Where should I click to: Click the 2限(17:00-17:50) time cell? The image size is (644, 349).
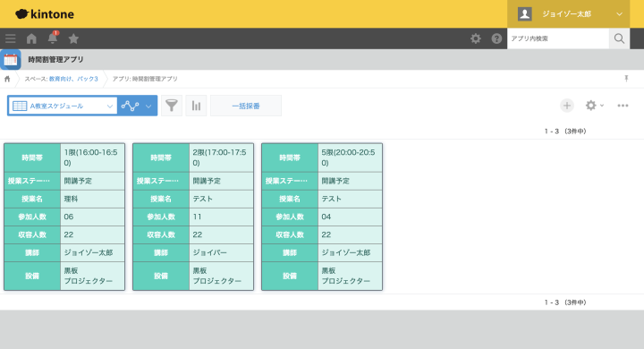coord(222,157)
